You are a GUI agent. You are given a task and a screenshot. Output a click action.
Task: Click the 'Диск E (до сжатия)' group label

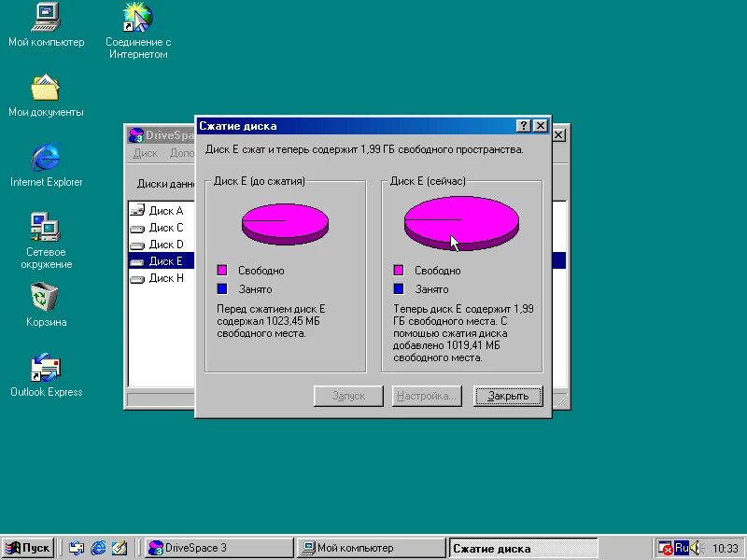[260, 181]
